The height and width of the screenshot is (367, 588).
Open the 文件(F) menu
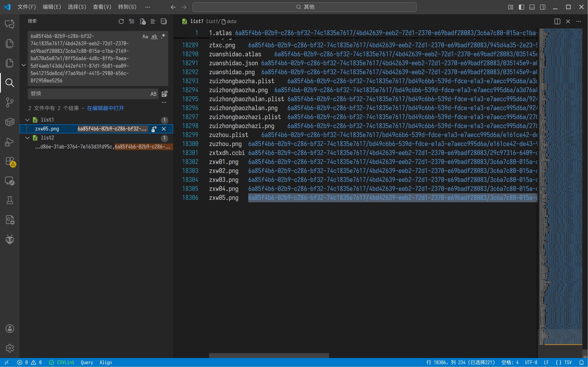27,7
